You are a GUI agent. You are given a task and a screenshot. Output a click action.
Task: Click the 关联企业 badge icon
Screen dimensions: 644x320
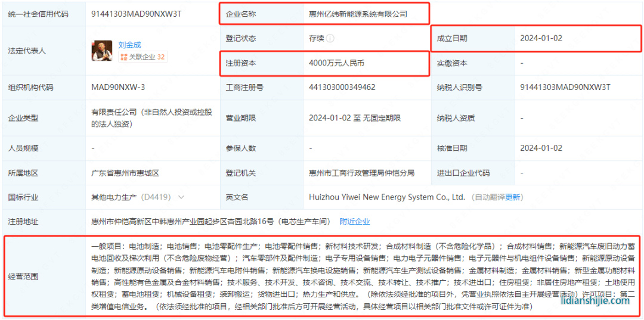123,57
